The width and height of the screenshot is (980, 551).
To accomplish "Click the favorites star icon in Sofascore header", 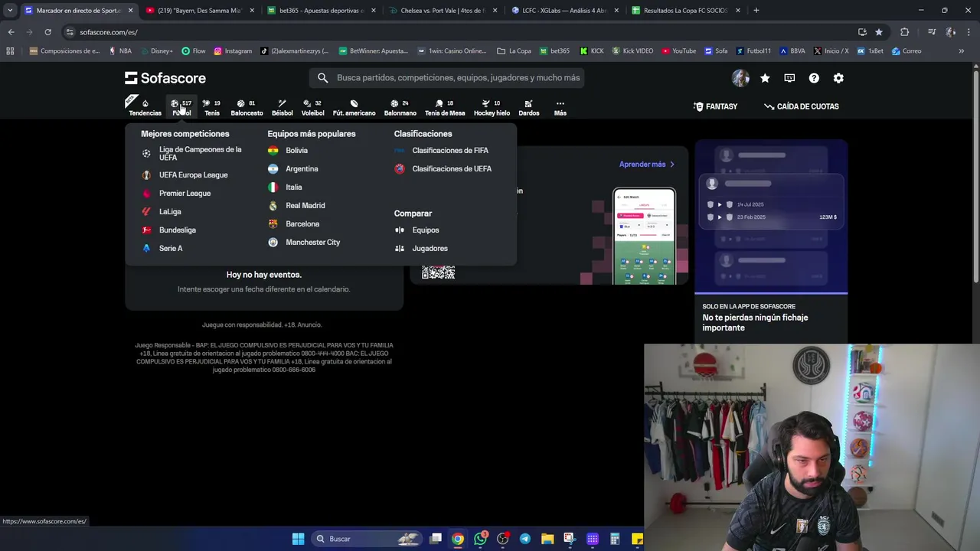I will pyautogui.click(x=765, y=78).
